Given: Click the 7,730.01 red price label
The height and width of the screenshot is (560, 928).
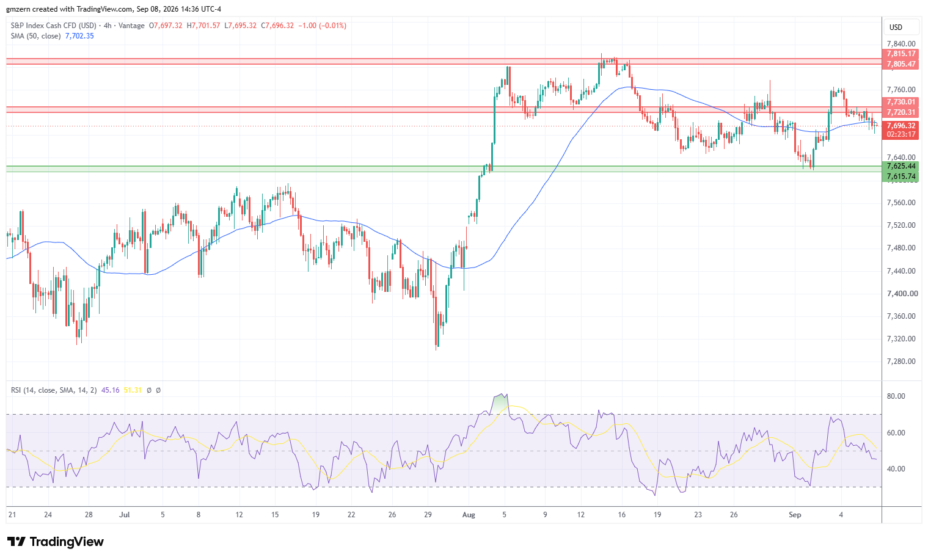Looking at the screenshot, I should 901,102.
